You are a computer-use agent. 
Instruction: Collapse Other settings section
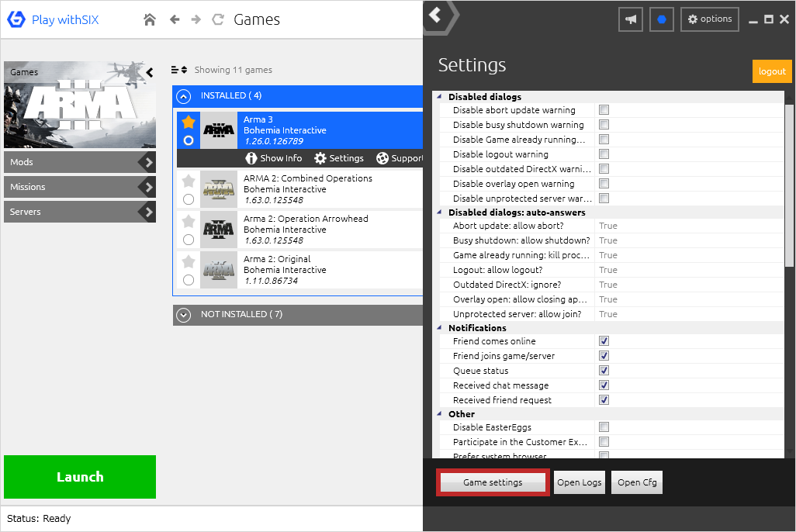pos(440,413)
